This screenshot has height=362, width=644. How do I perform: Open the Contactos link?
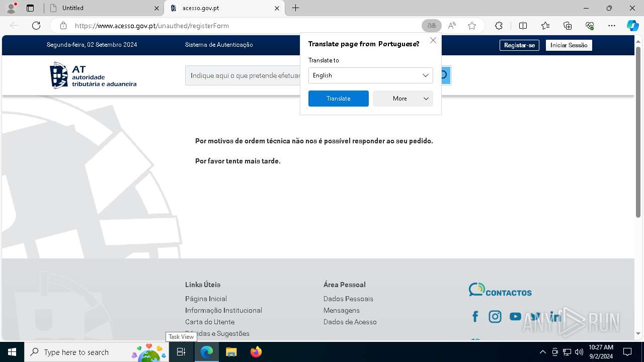pyautogui.click(x=500, y=290)
